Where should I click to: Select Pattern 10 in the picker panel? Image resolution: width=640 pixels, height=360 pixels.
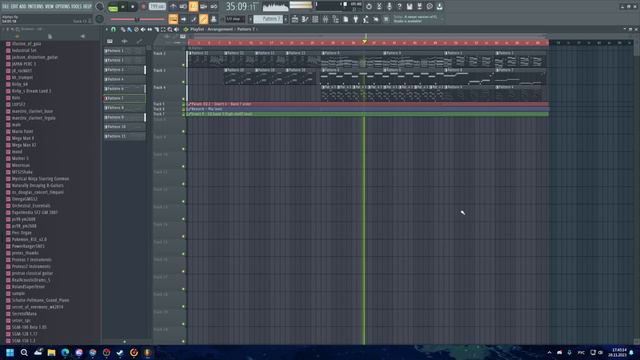124,127
